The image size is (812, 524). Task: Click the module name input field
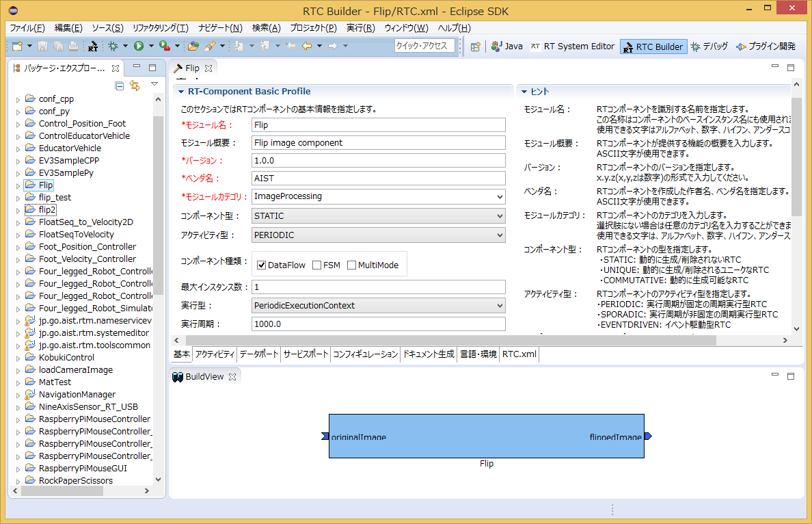[x=378, y=125]
